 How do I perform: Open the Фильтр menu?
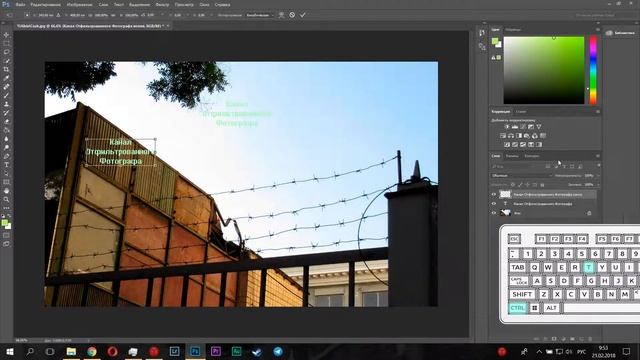162,5
